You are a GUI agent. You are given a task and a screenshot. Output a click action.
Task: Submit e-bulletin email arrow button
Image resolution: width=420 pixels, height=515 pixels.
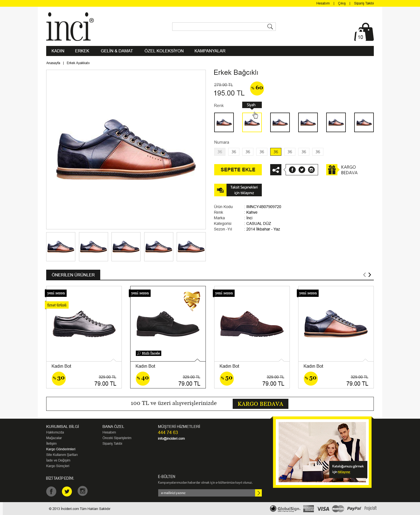pyautogui.click(x=258, y=493)
